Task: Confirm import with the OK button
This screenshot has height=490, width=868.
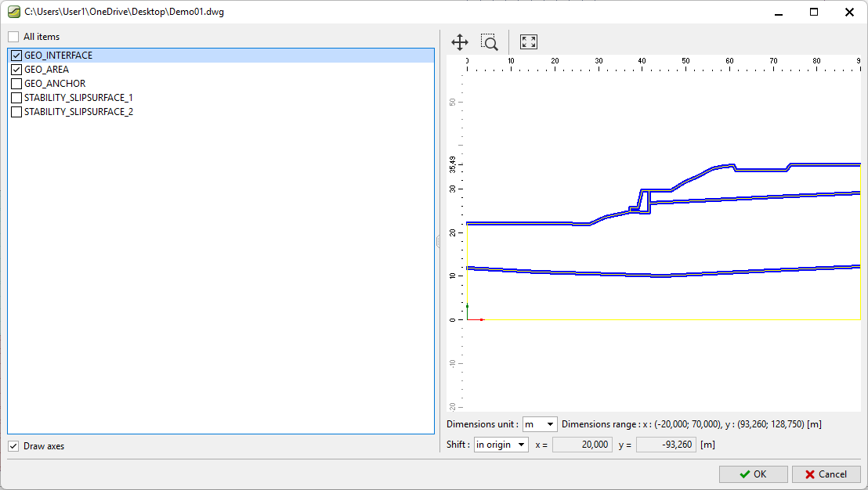Action: tap(753, 474)
